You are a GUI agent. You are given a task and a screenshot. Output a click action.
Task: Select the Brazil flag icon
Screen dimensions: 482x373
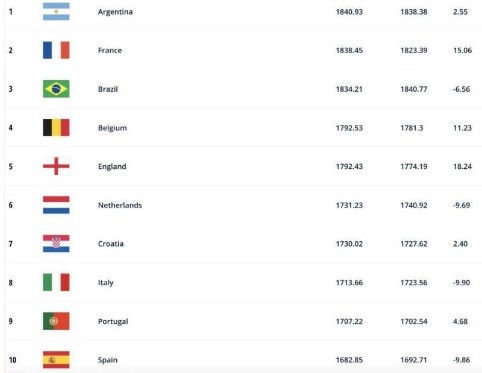coord(56,89)
